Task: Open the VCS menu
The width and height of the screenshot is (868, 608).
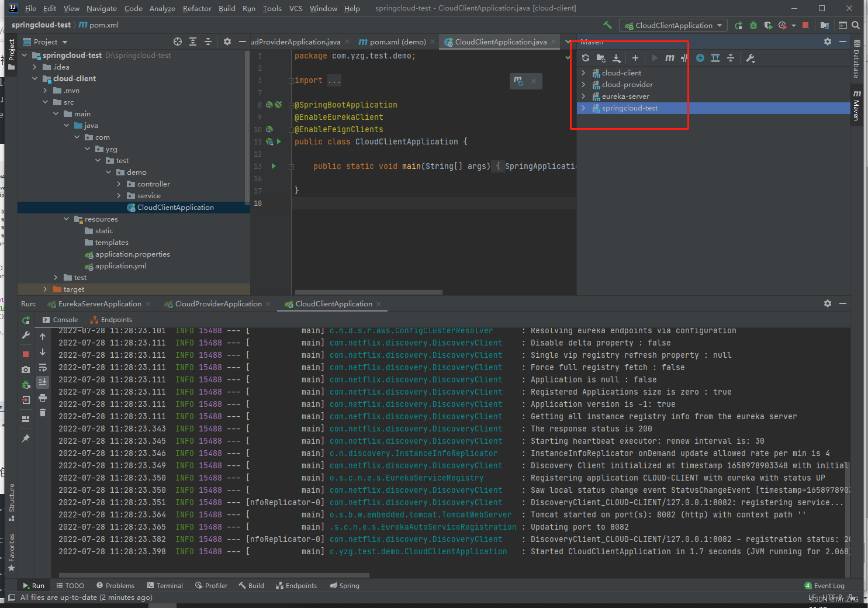Action: (296, 8)
